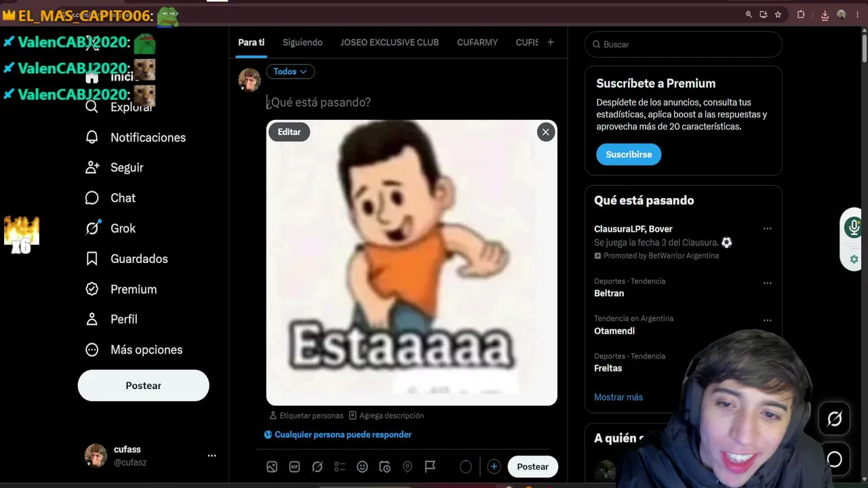Click the Grok icon in composer toolbar
The height and width of the screenshot is (488, 868).
point(317,466)
